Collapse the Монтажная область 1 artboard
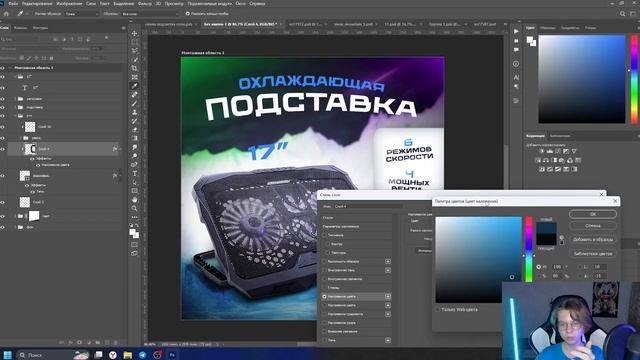The height and width of the screenshot is (360, 640). [10, 68]
